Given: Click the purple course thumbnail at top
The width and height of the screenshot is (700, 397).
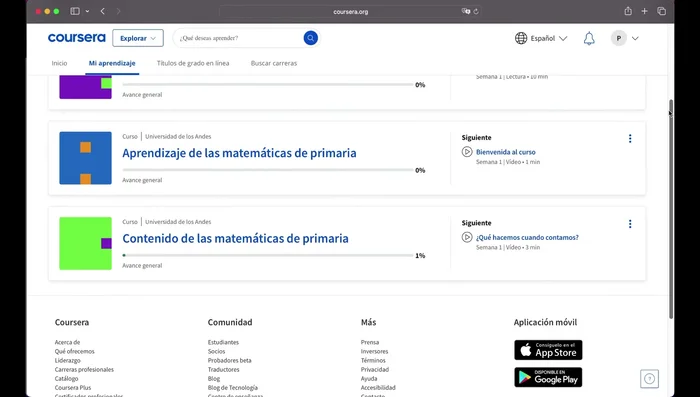Looking at the screenshot, I should [x=85, y=88].
